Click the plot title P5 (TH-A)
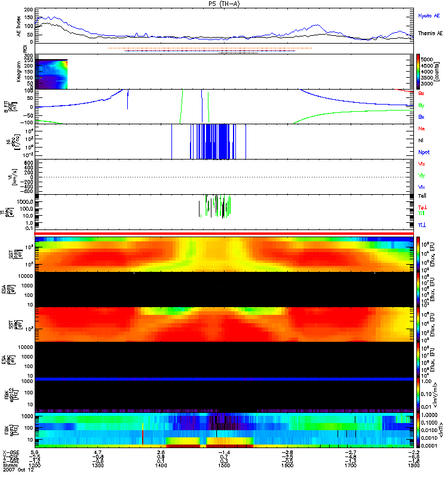Screen dimensions: 448x478 click(224, 4)
